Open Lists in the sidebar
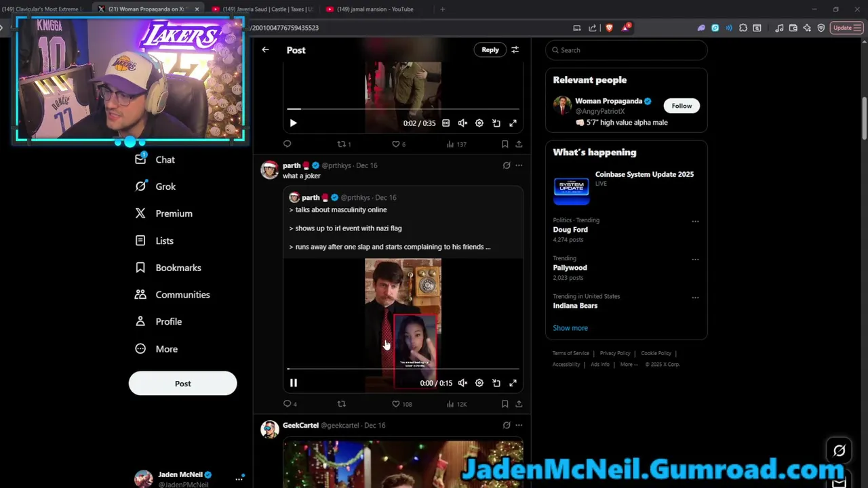The image size is (868, 488). [155, 241]
